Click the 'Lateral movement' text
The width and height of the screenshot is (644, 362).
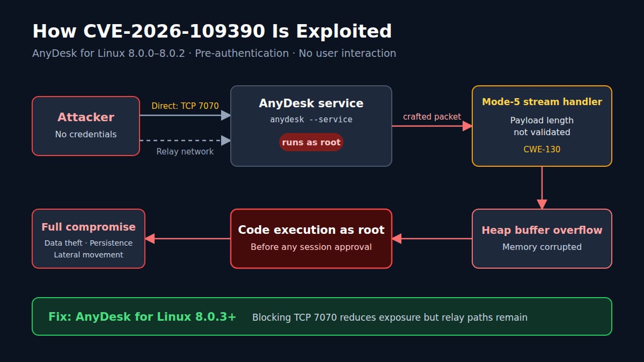coord(89,255)
